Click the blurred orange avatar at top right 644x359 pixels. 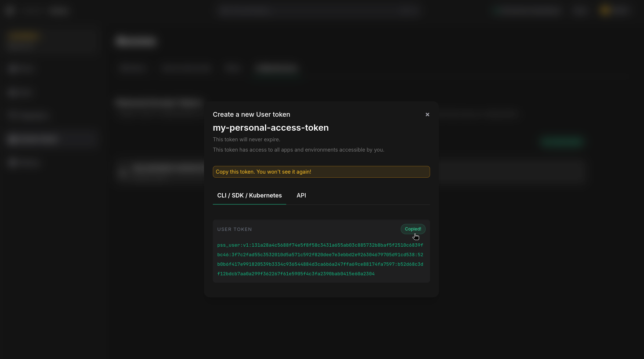coord(605,11)
